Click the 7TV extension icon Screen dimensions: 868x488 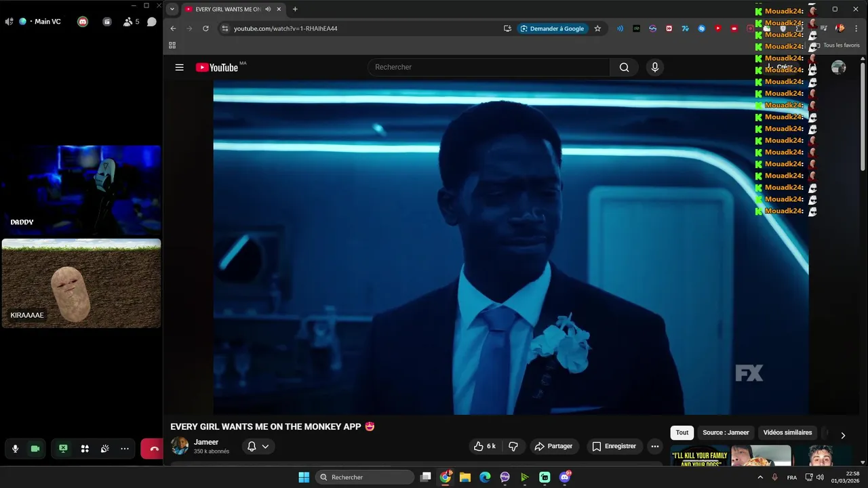pos(685,28)
